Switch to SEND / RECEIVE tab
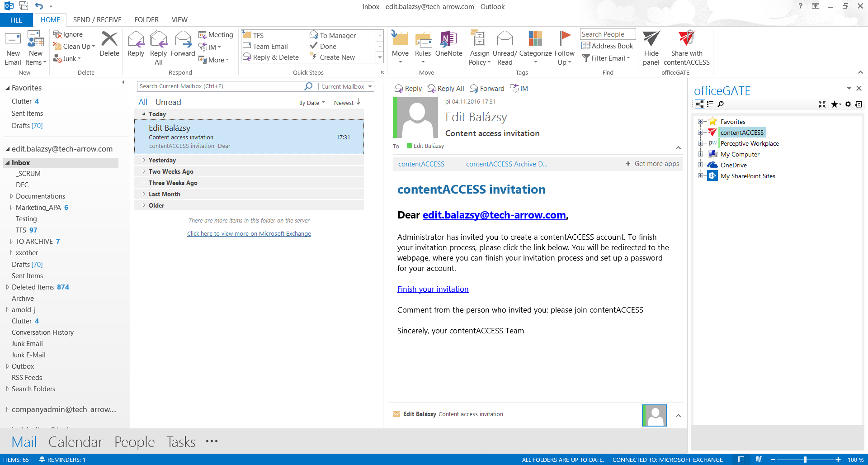The height and width of the screenshot is (465, 868). (x=97, y=20)
